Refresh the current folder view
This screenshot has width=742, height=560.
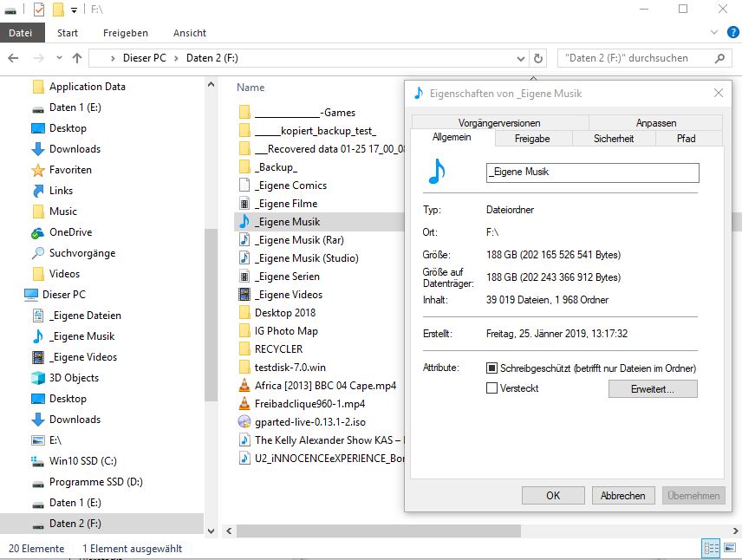click(538, 58)
